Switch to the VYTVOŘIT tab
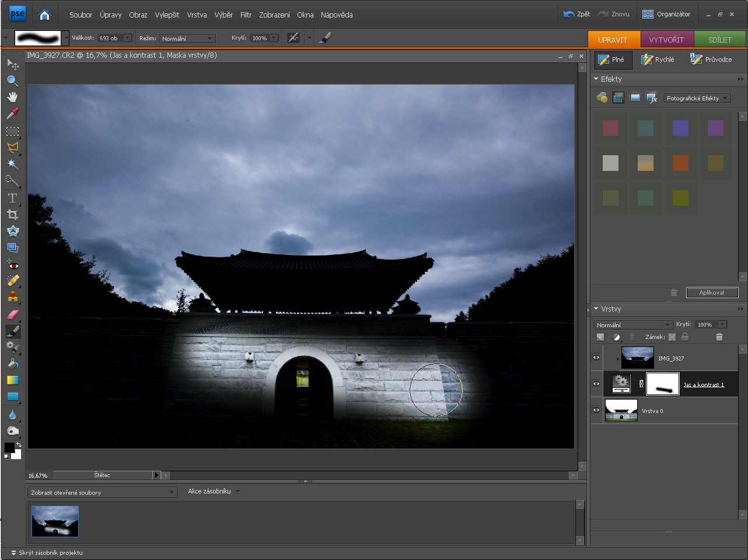 666,40
